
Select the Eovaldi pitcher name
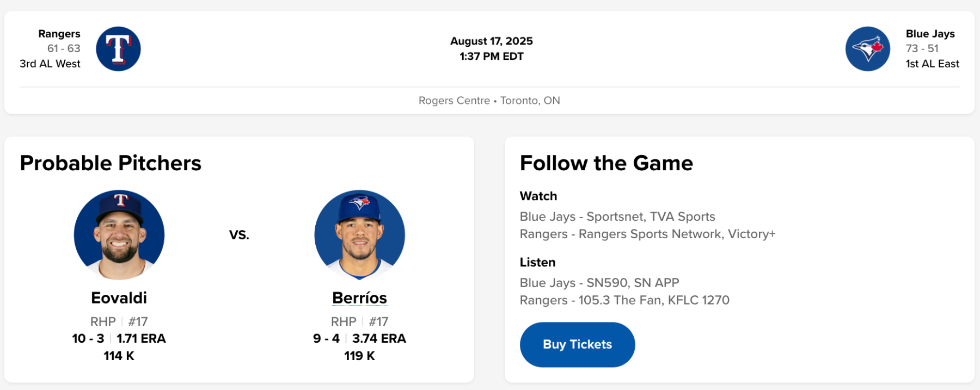119,298
